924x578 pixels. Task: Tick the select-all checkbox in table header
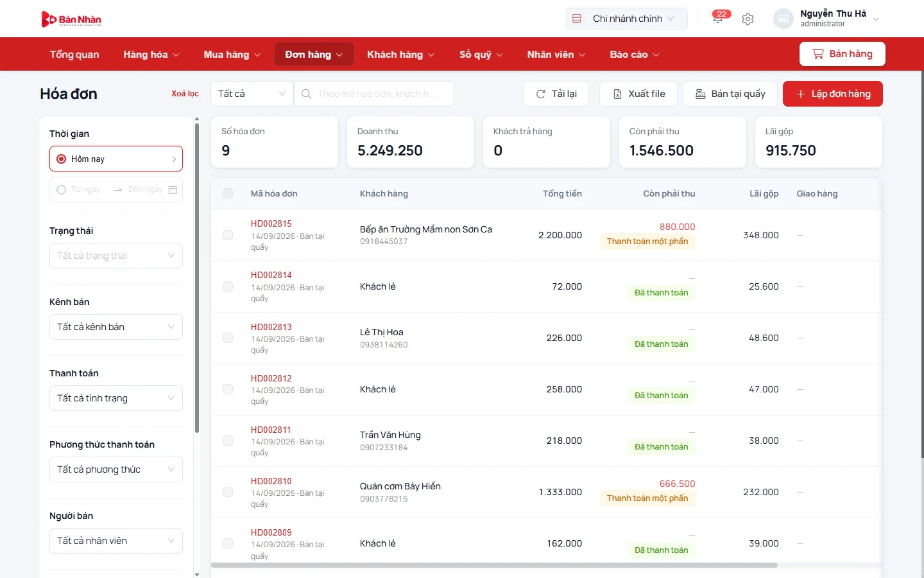pos(228,193)
